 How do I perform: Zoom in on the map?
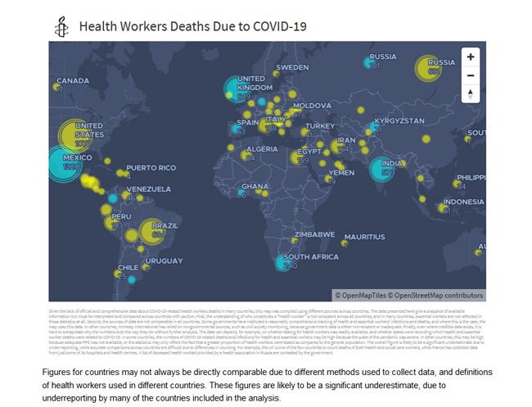pyautogui.click(x=471, y=57)
